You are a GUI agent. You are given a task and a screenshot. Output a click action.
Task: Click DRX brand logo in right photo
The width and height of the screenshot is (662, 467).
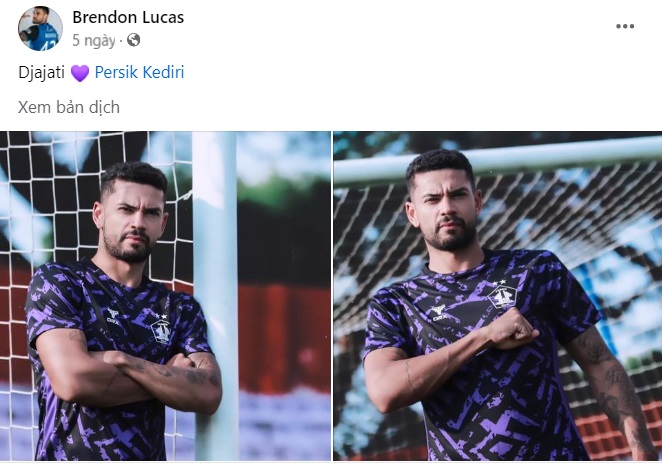point(440,313)
